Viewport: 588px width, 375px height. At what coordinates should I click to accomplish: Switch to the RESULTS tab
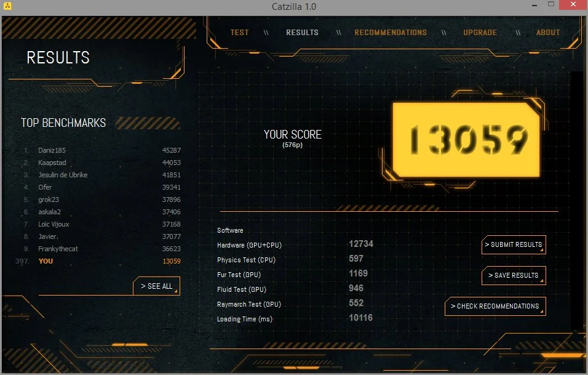302,33
